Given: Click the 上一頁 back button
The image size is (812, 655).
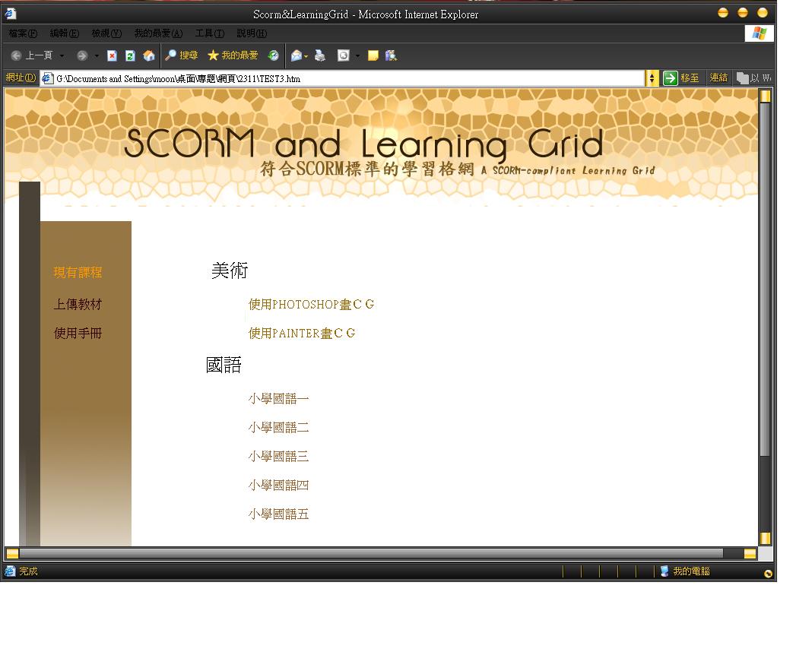Looking at the screenshot, I should (32, 55).
